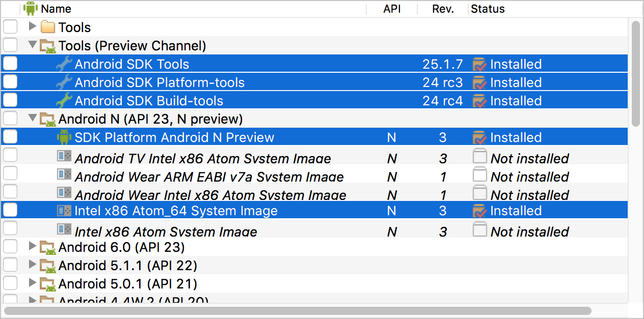Click the installed status icon for Intel x86 Atom_64
644x319 pixels.
click(480, 211)
